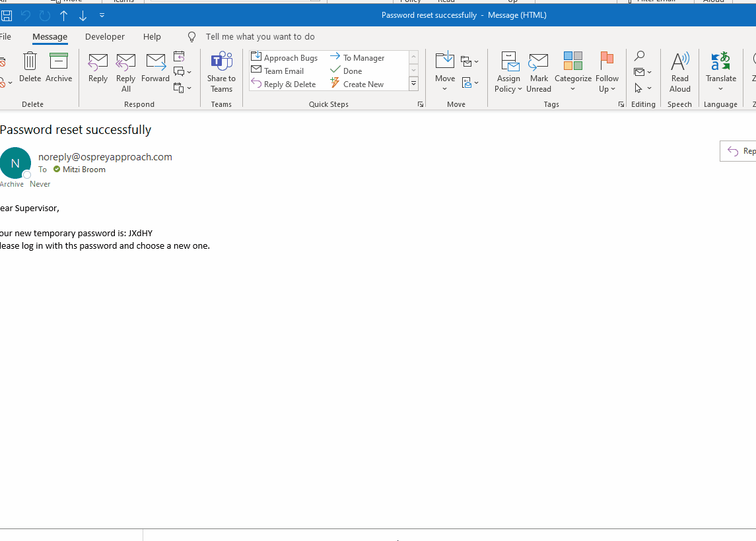
Task: Reply with a Meeting using the calendar icon
Action: 179,56
